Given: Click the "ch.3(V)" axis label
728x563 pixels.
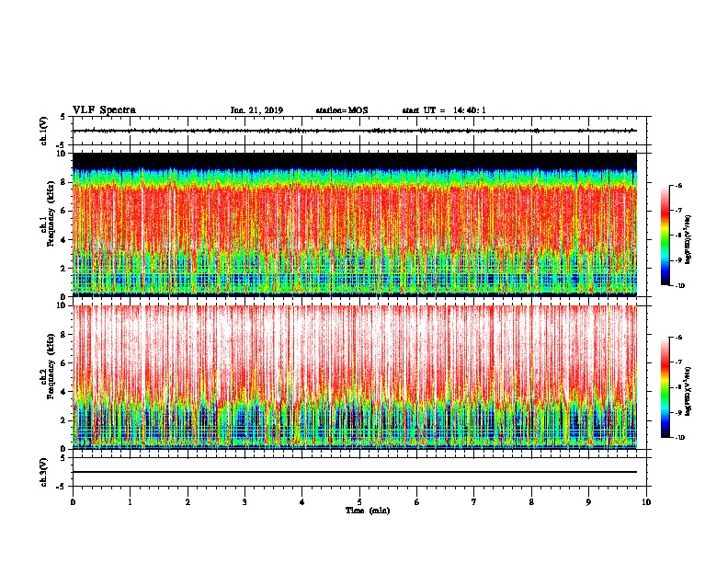Looking at the screenshot, I should coord(43,472).
